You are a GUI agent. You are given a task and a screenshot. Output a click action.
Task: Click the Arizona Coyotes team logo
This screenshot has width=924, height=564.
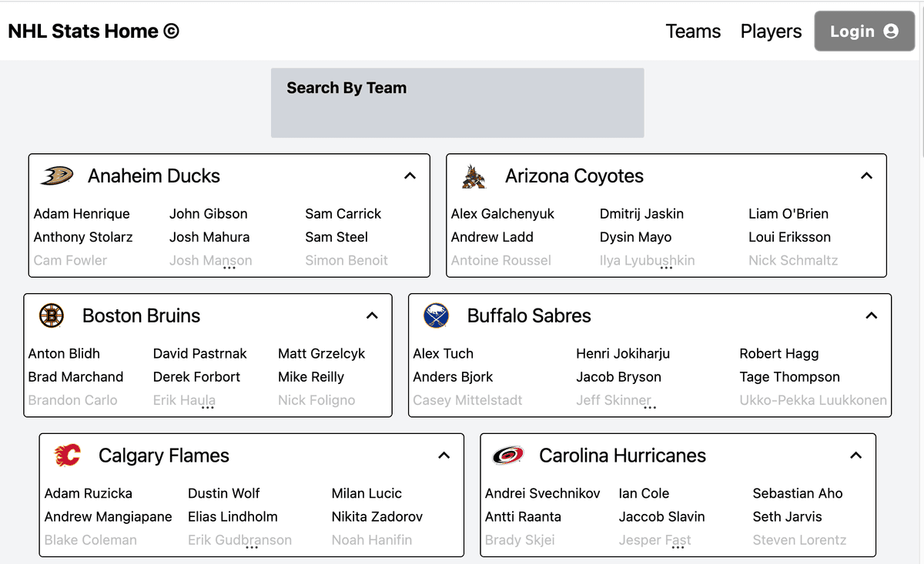coord(473,175)
